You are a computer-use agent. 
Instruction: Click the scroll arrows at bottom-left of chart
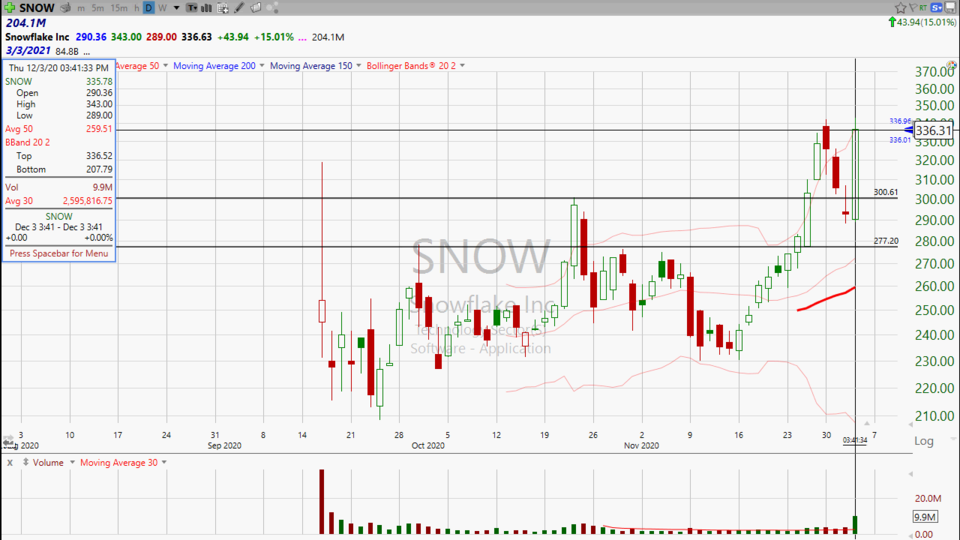[x=9, y=441]
